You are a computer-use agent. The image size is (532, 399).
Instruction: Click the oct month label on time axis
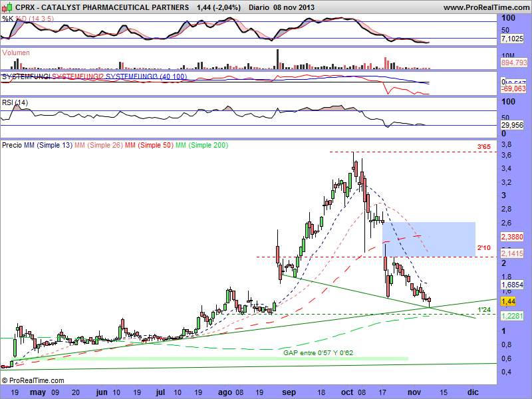click(x=347, y=392)
